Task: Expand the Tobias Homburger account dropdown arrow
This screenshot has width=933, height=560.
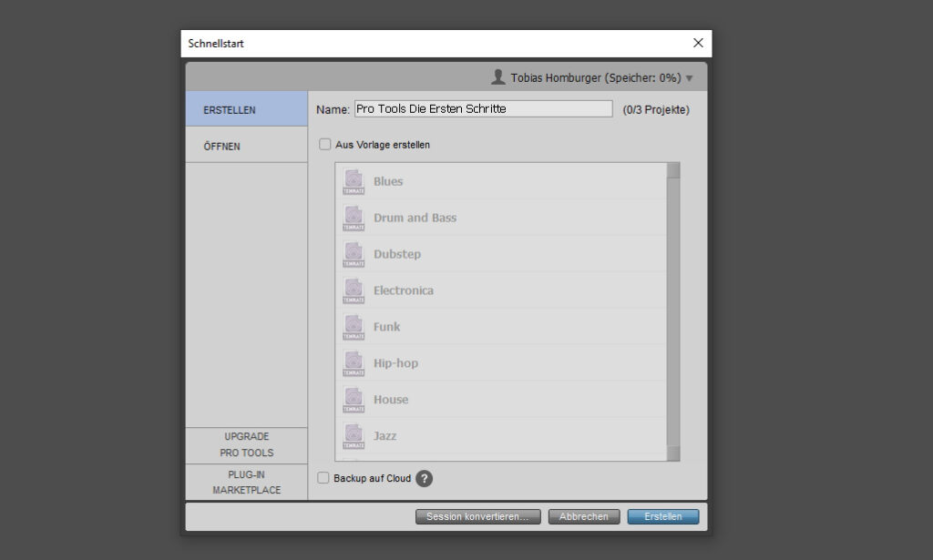Action: [689, 78]
